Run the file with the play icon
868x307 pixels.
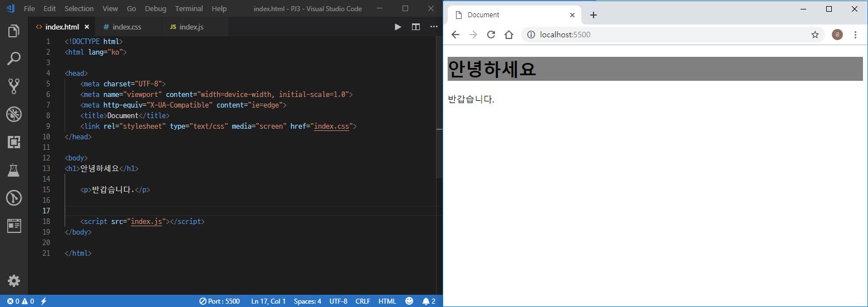coord(398,27)
